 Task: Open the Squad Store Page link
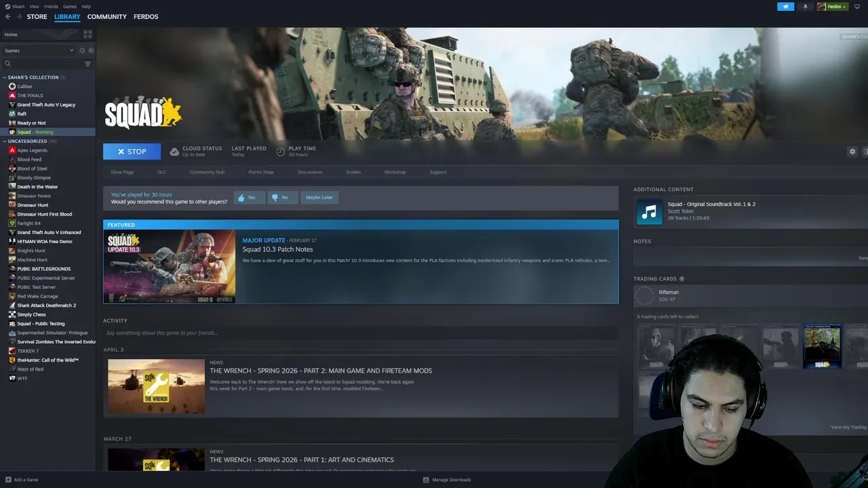click(x=122, y=172)
